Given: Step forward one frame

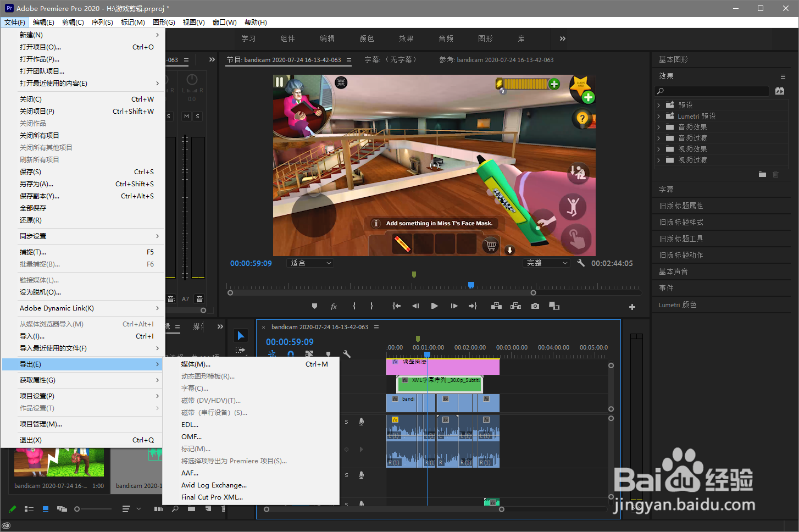Looking at the screenshot, I should coord(454,306).
